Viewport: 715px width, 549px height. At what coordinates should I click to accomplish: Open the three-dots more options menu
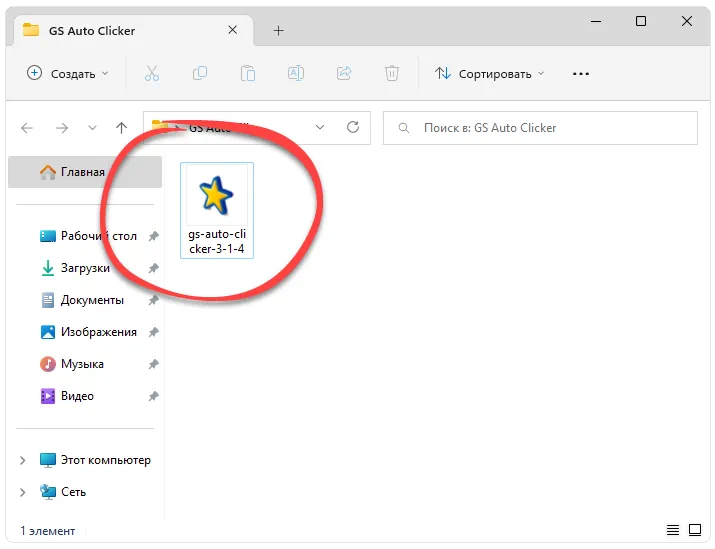click(580, 73)
